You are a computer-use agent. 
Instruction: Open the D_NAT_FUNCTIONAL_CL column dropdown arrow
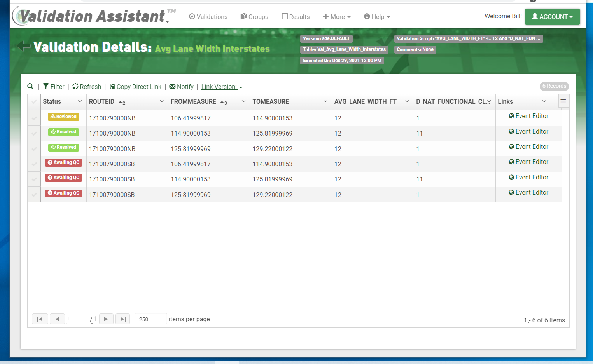(x=489, y=101)
